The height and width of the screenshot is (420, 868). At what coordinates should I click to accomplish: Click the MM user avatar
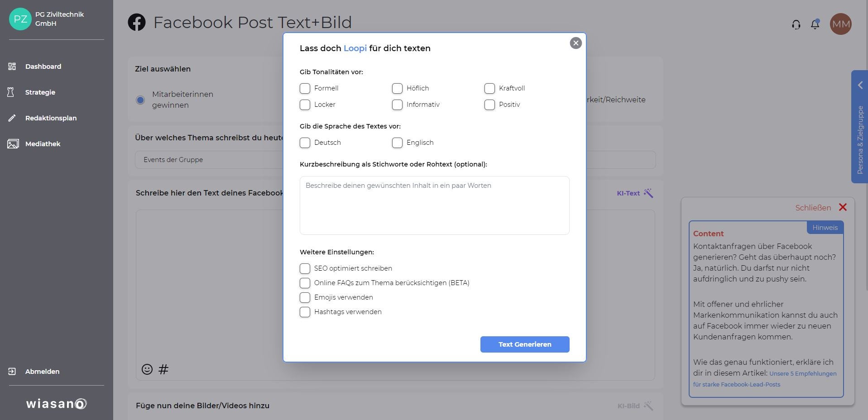(840, 24)
